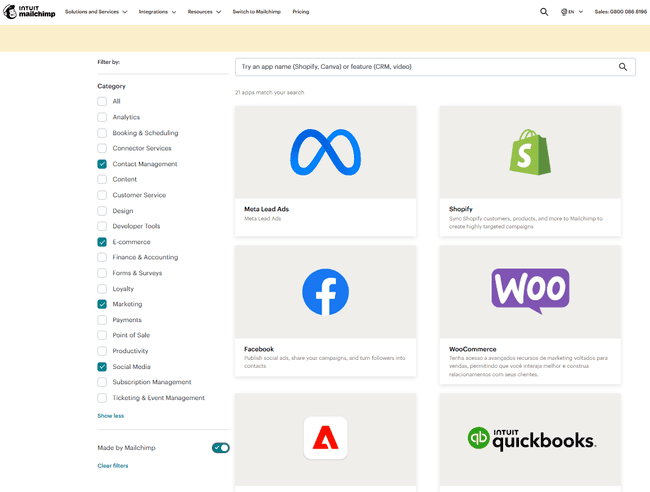Image resolution: width=650 pixels, height=492 pixels.
Task: Collapse categories with Show less
Action: [x=111, y=416]
